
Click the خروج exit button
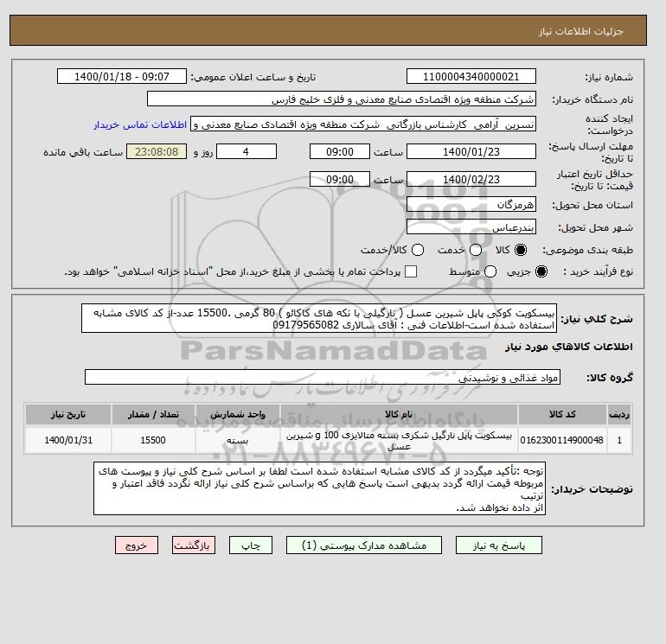point(137,545)
